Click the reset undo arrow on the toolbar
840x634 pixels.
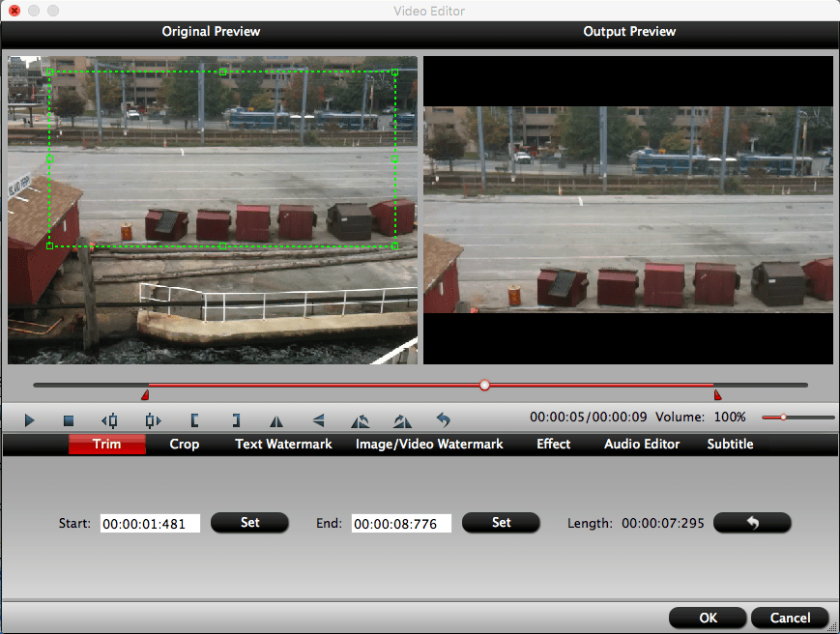(x=442, y=419)
